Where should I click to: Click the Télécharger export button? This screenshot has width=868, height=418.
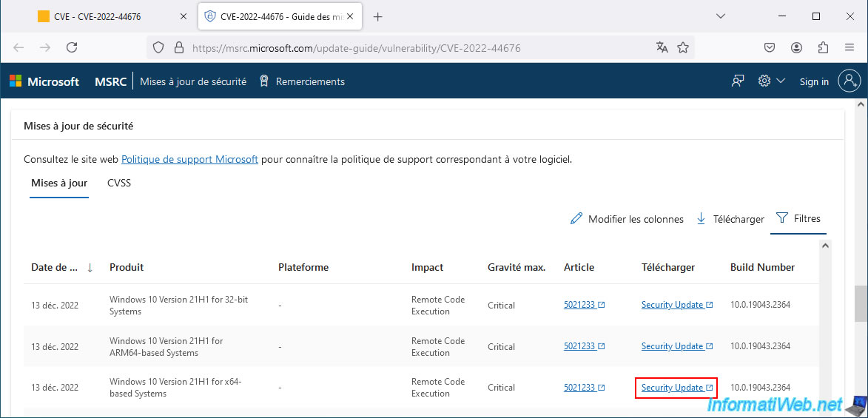[730, 219]
